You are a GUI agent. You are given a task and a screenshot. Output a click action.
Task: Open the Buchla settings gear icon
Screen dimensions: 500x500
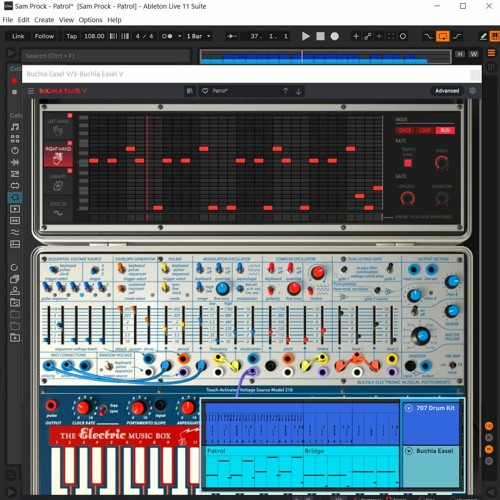click(x=472, y=91)
